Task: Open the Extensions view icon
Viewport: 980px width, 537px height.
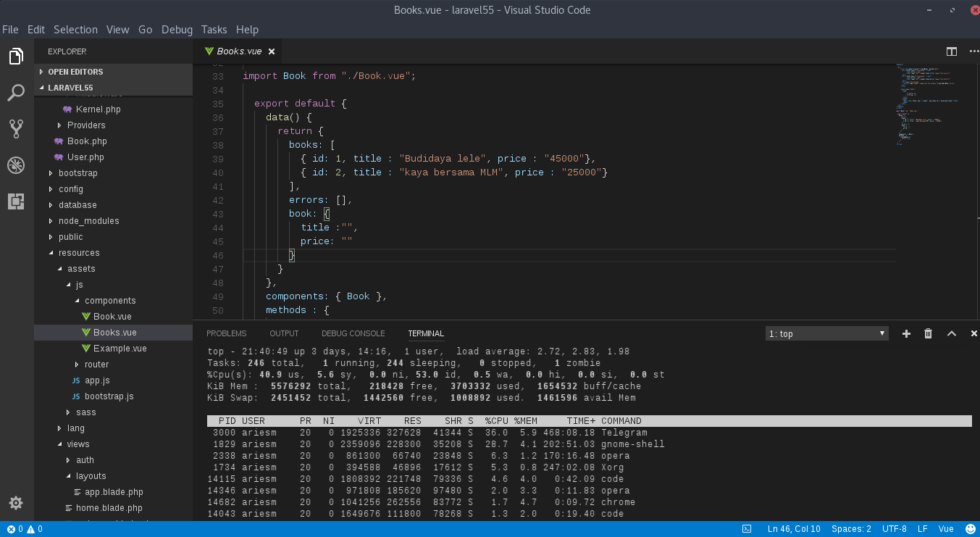Action: (16, 201)
